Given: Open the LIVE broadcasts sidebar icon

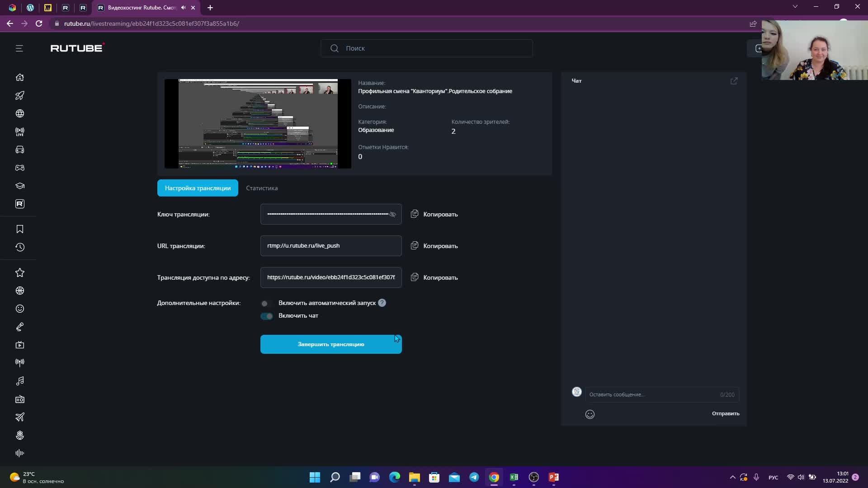Looking at the screenshot, I should (x=20, y=131).
